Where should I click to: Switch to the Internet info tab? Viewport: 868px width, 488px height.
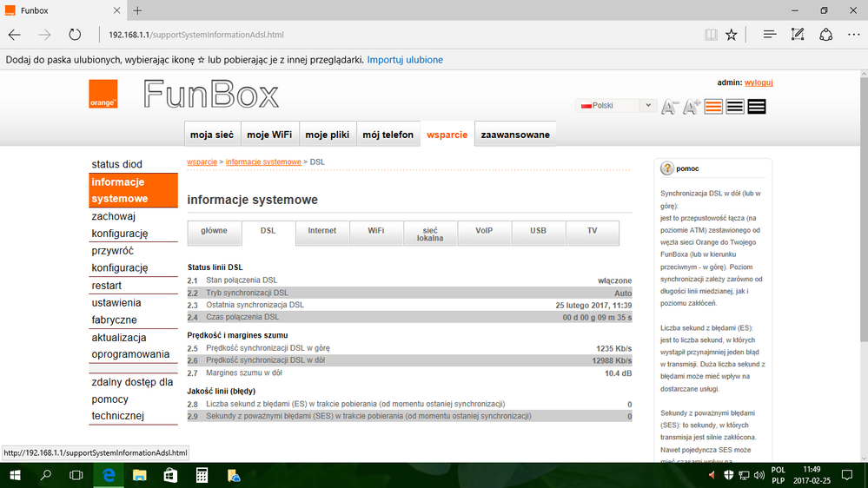(x=322, y=233)
